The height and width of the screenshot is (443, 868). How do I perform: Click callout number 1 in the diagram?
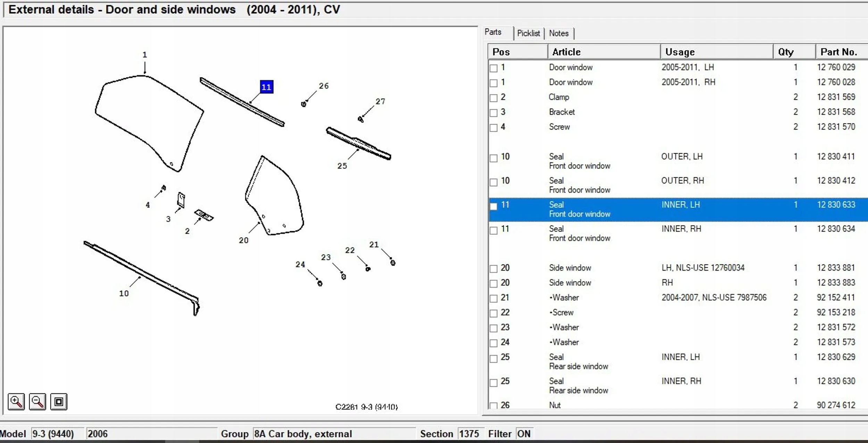pyautogui.click(x=145, y=55)
